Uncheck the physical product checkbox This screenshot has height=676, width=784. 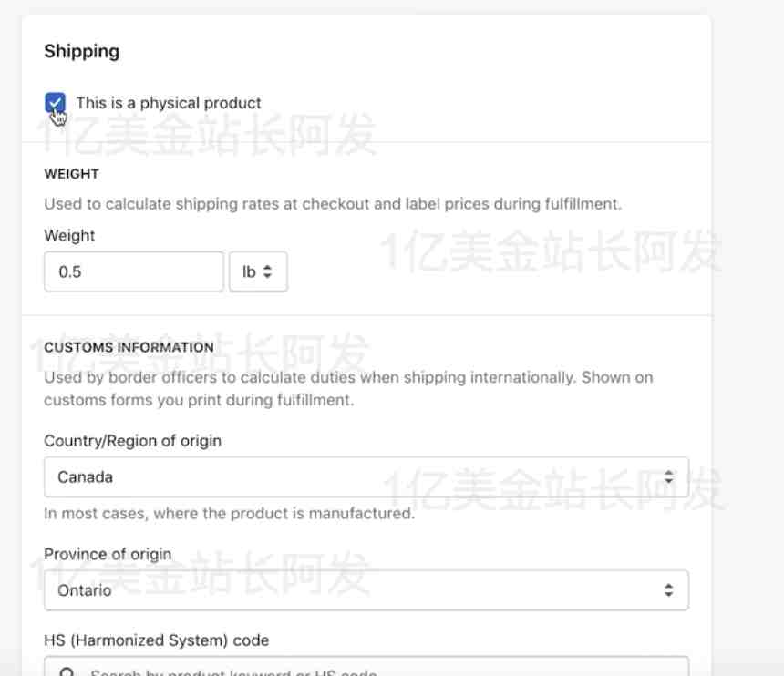(x=55, y=103)
